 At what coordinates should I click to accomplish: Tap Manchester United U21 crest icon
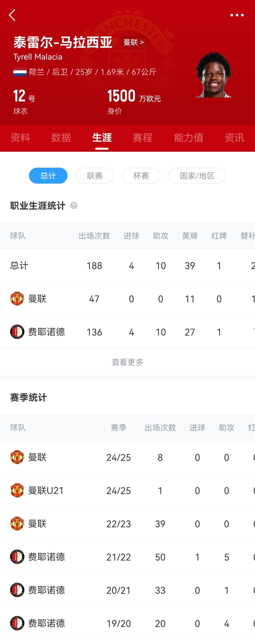[x=17, y=490]
